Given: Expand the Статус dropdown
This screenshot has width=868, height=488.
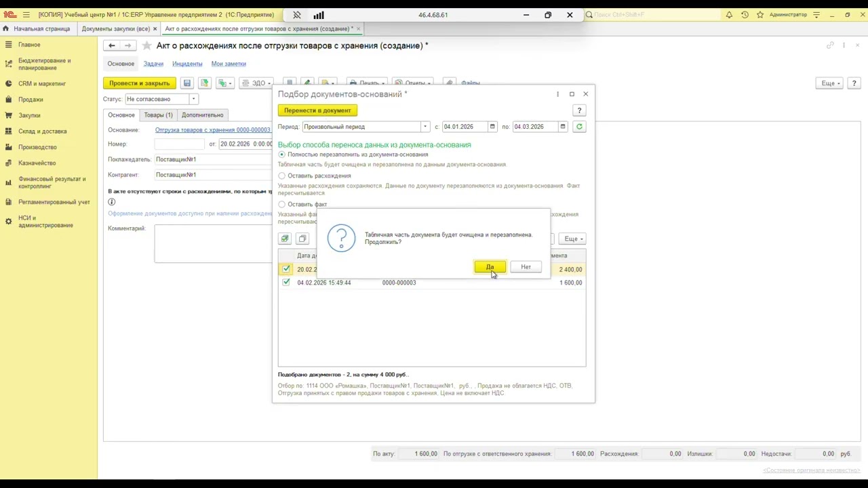Looking at the screenshot, I should (x=193, y=99).
